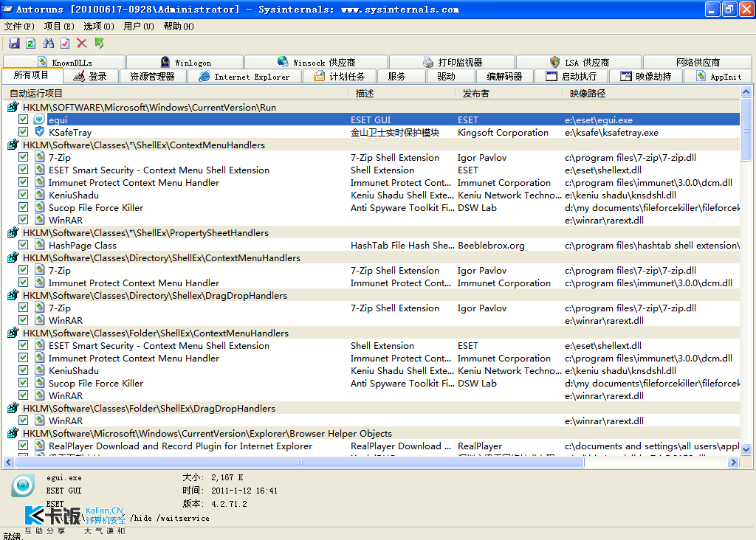Uncheck the KSafeTray autorun entry
Image resolution: width=756 pixels, height=540 pixels.
coord(23,131)
